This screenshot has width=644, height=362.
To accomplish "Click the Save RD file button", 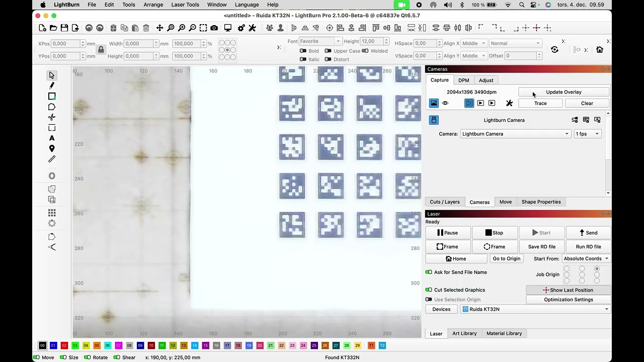I will (542, 246).
